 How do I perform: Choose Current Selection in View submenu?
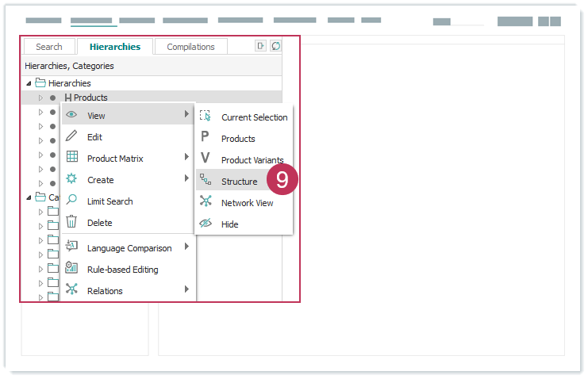coord(254,117)
